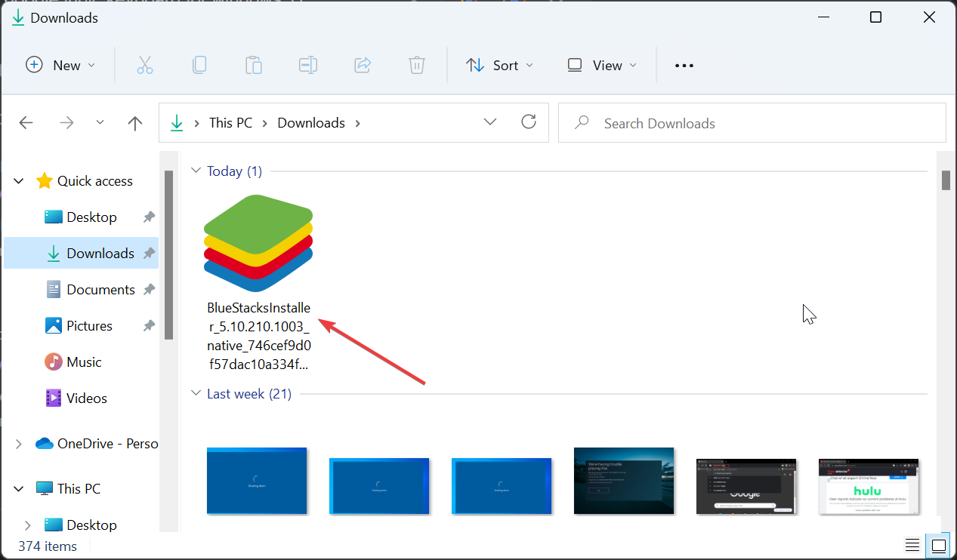Collapse the Today group of files
957x560 pixels.
click(196, 171)
